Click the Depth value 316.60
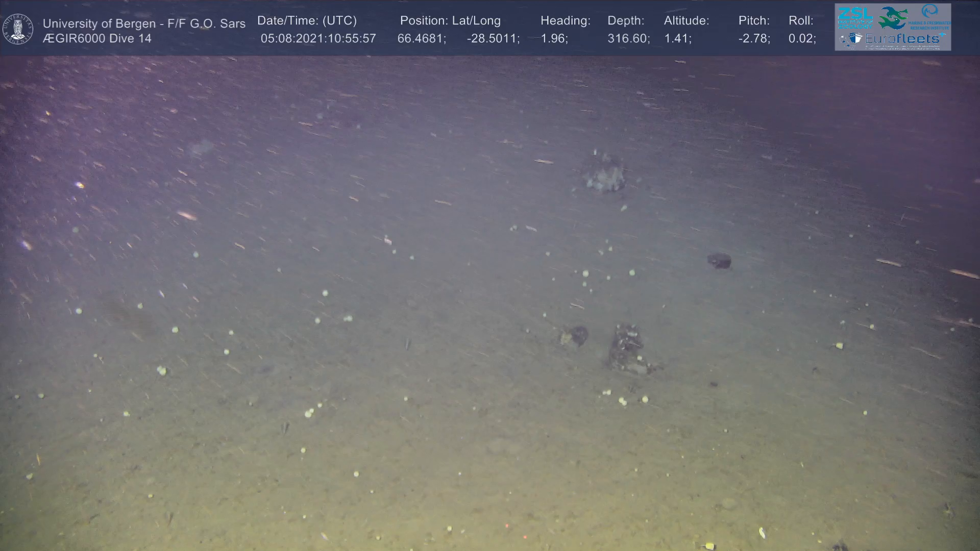Image resolution: width=980 pixels, height=551 pixels. coord(628,38)
